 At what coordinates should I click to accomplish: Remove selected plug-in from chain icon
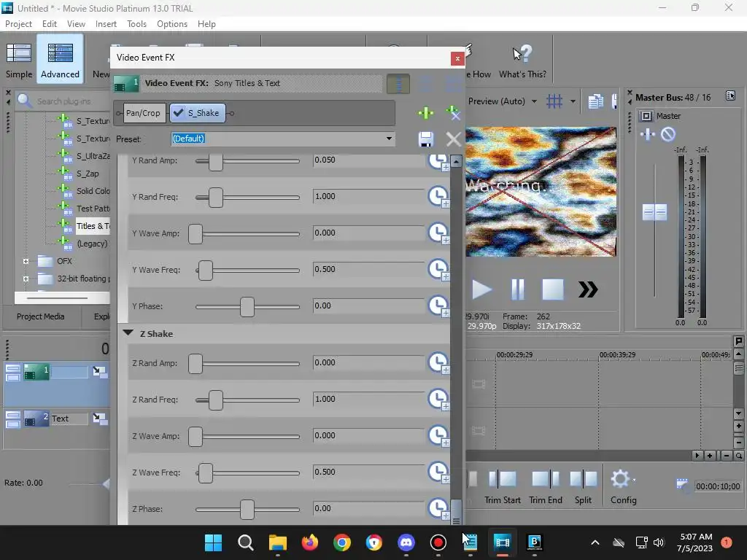point(453,113)
